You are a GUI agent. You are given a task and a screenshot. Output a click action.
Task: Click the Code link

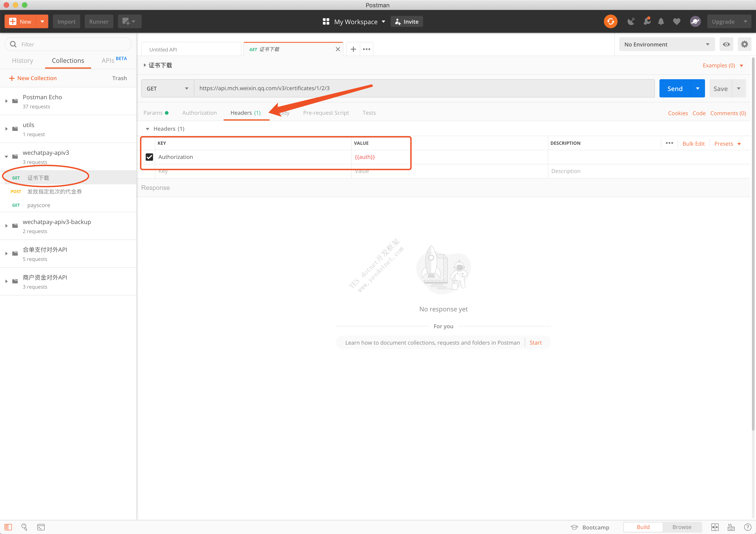coord(699,113)
